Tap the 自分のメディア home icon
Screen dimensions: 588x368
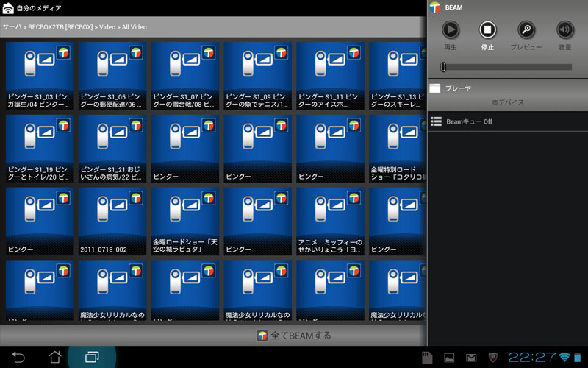coord(9,8)
